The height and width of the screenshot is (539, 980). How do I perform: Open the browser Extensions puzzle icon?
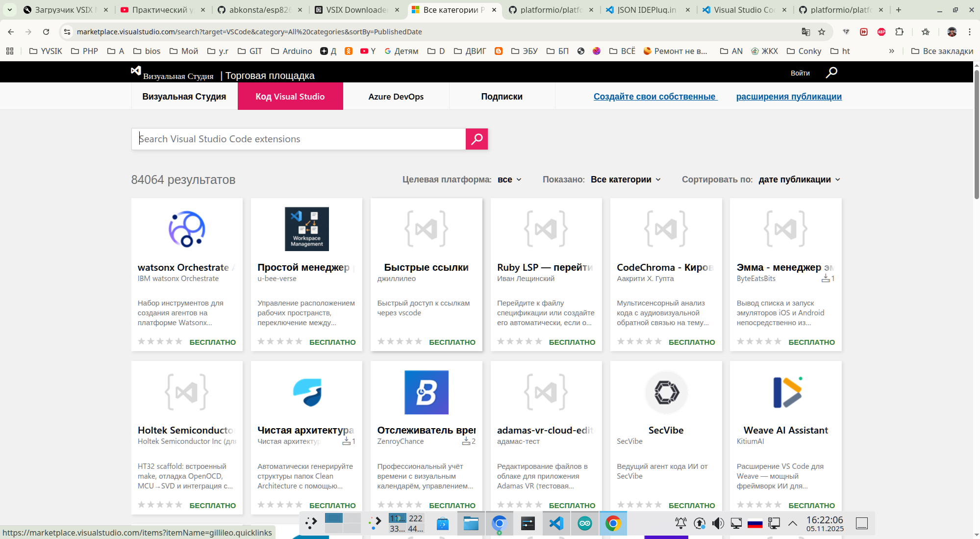[899, 32]
